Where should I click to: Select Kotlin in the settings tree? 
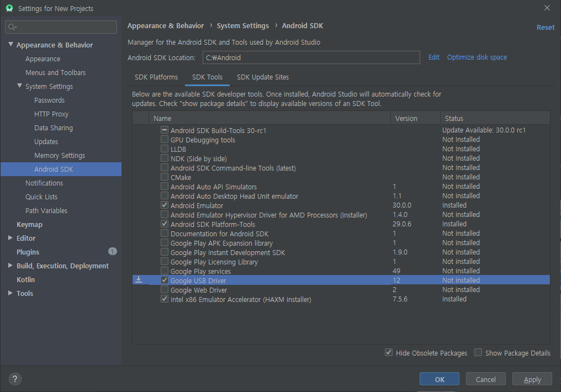coord(26,279)
